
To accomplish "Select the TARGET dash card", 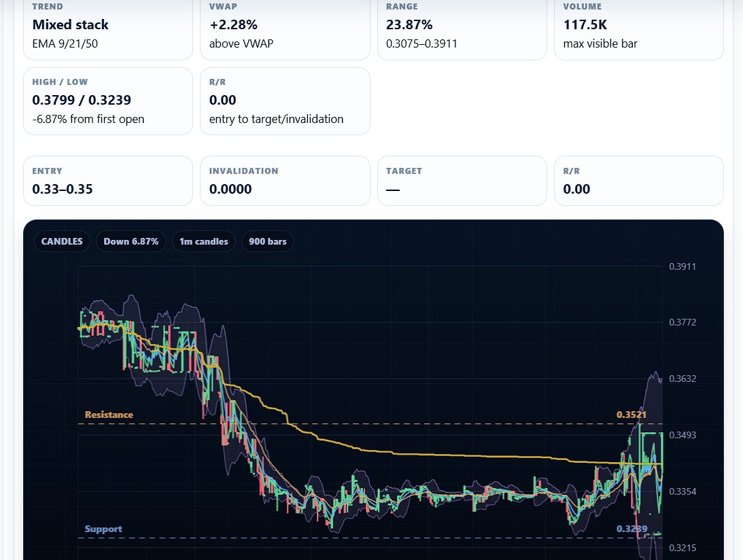I will 462,181.
